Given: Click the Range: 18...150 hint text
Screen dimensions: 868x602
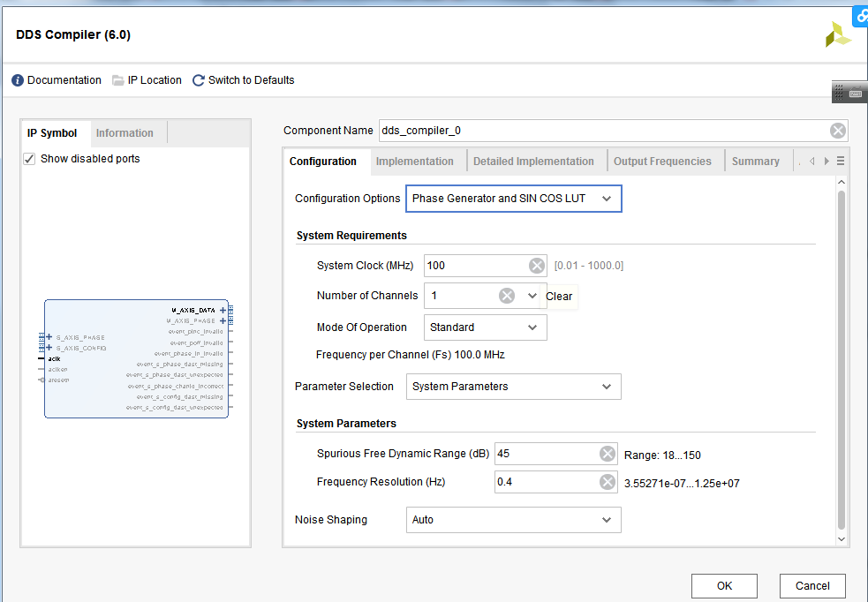Looking at the screenshot, I should (662, 455).
